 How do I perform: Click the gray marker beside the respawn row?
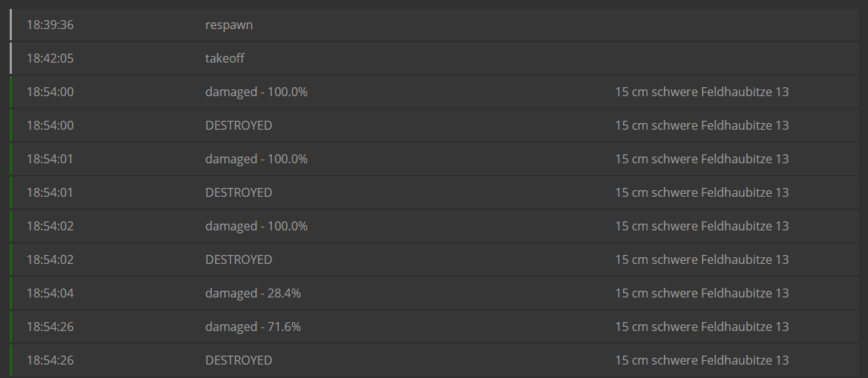(x=11, y=25)
